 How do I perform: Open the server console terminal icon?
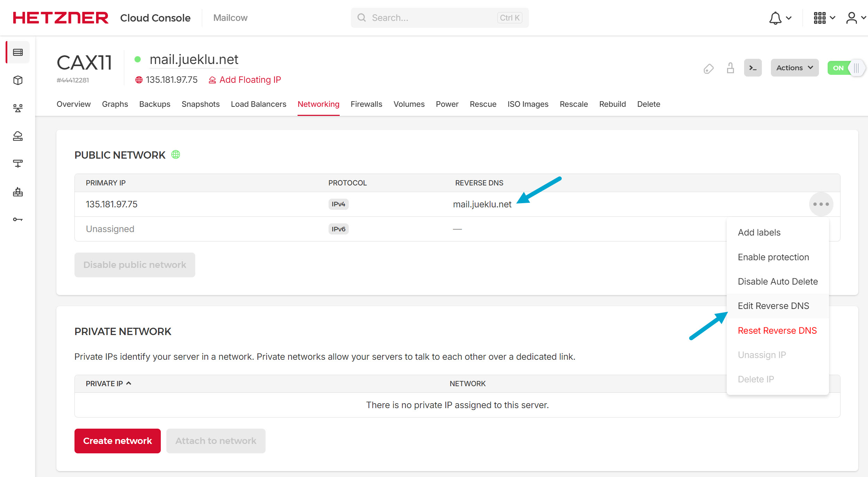[x=752, y=68]
